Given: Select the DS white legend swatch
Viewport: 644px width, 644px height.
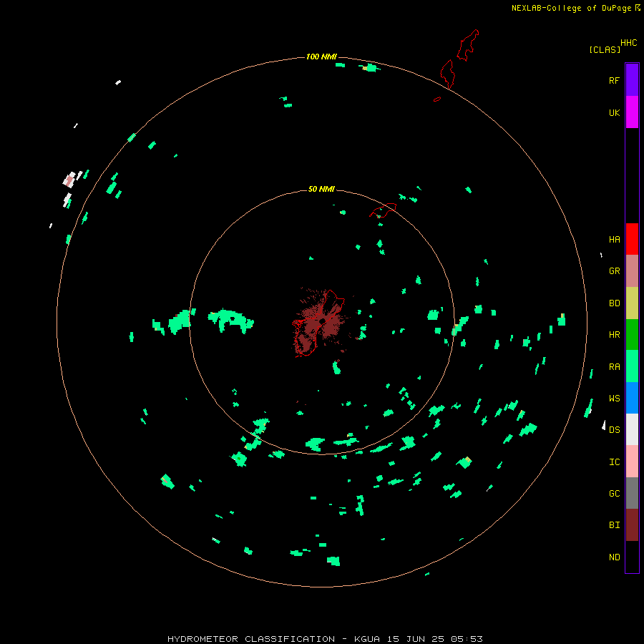Looking at the screenshot, I should 632,429.
